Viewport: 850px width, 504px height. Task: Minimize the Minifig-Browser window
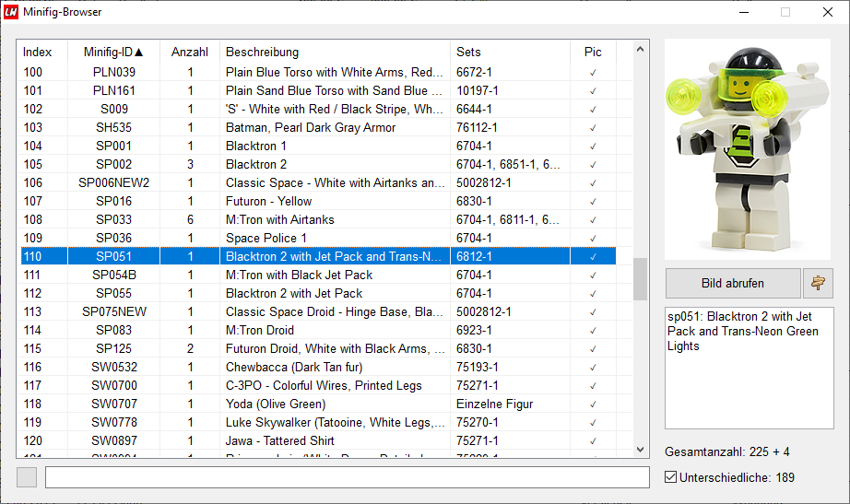tap(744, 12)
